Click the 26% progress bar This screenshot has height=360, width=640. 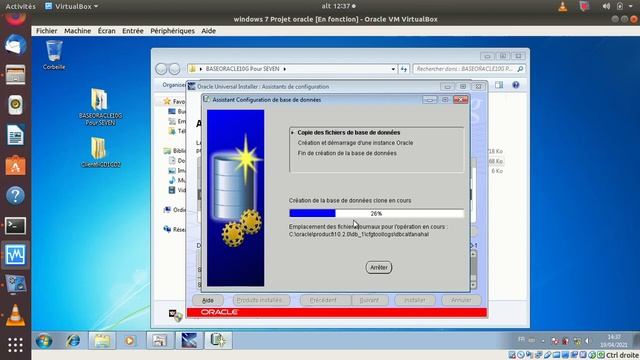click(376, 213)
